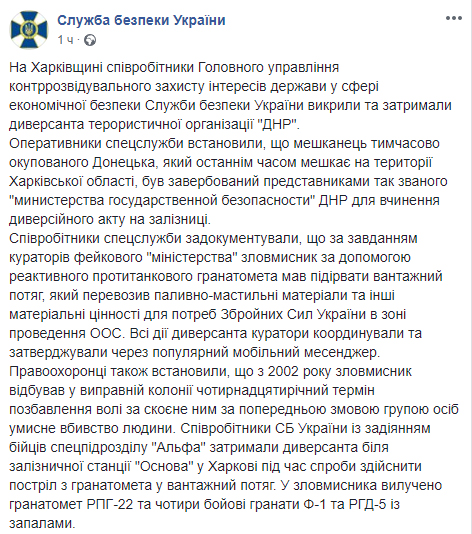Viewport: 472px width, 534px height.
Task: Click the text 'проведення ООС'
Action: (65, 333)
